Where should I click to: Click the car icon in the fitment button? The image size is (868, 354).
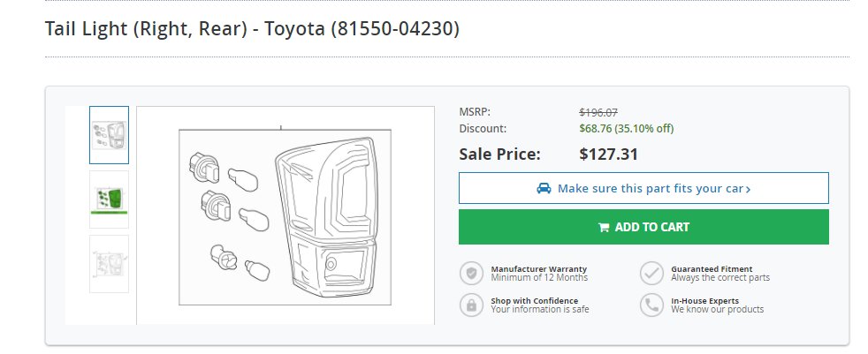[544, 189]
